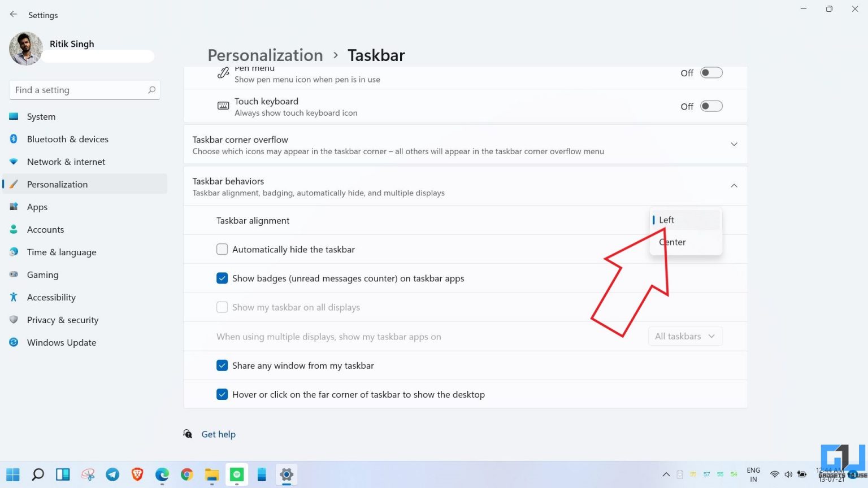This screenshot has width=868, height=488.
Task: Expand the Taskbar corner overflow section
Action: (x=734, y=144)
